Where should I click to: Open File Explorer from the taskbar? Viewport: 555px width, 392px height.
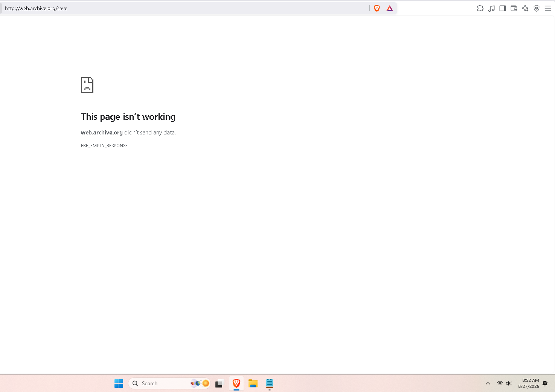(253, 383)
